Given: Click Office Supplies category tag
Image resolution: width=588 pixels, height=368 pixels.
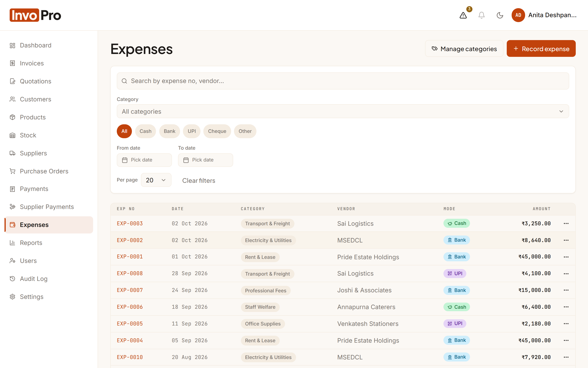Looking at the screenshot, I should pos(263,324).
